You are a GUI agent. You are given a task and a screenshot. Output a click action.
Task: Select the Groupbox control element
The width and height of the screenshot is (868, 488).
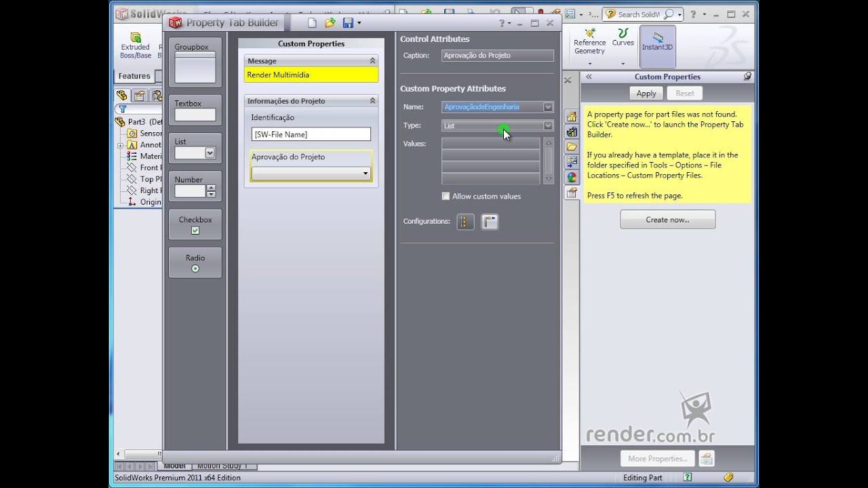pos(195,63)
